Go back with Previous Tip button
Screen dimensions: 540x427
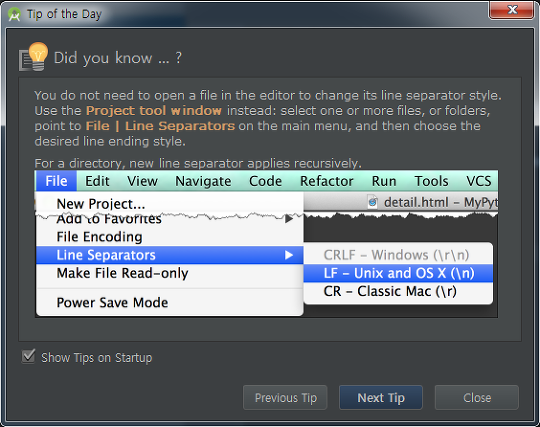click(x=285, y=397)
